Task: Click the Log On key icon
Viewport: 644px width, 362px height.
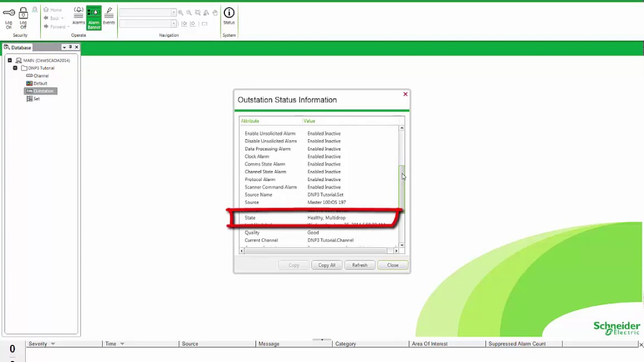Action: [9, 13]
